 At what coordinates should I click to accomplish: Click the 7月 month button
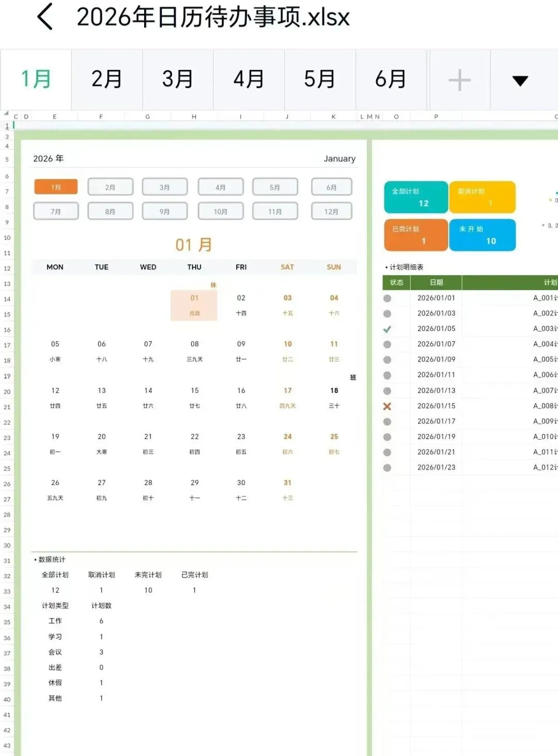click(x=56, y=211)
